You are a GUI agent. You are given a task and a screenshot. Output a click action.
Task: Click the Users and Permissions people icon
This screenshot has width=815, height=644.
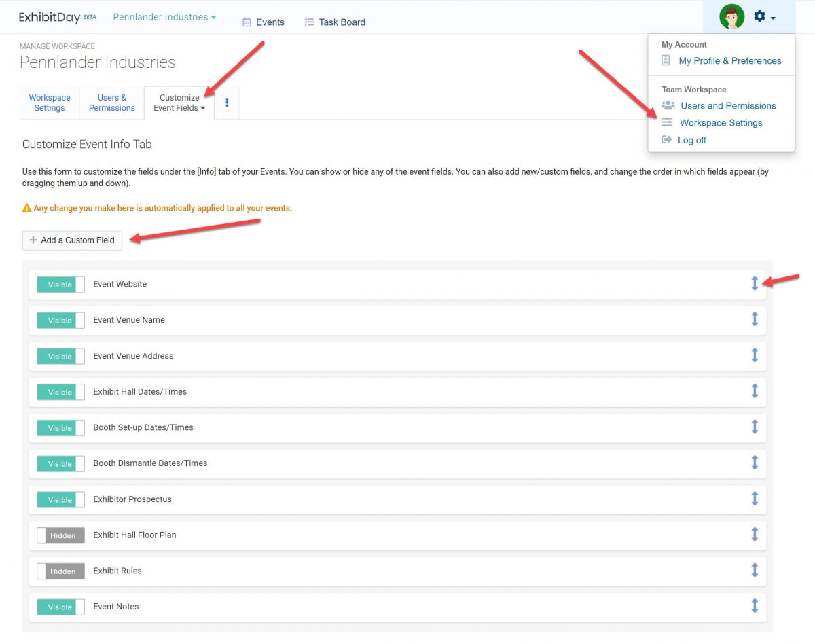[667, 105]
